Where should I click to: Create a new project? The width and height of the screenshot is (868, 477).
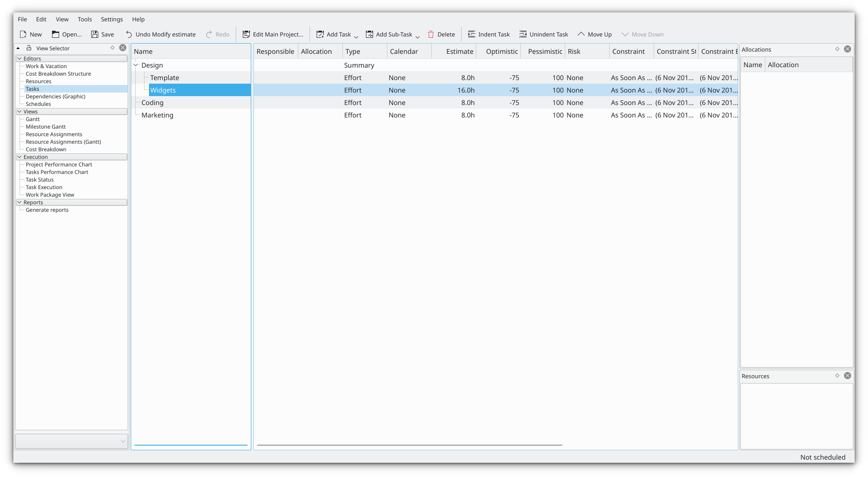(30, 34)
